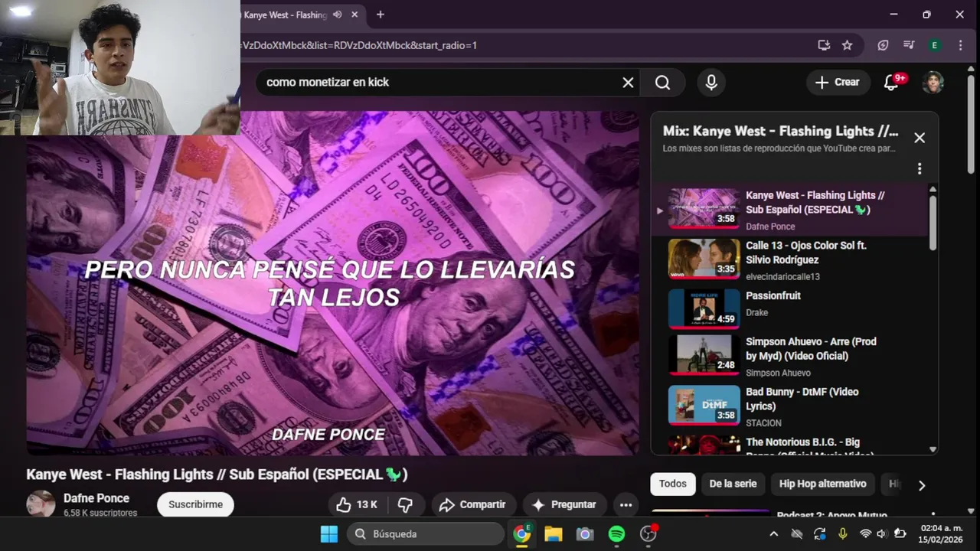980x551 pixels.
Task: Open the Camera app on the taskbar
Action: coord(585,534)
